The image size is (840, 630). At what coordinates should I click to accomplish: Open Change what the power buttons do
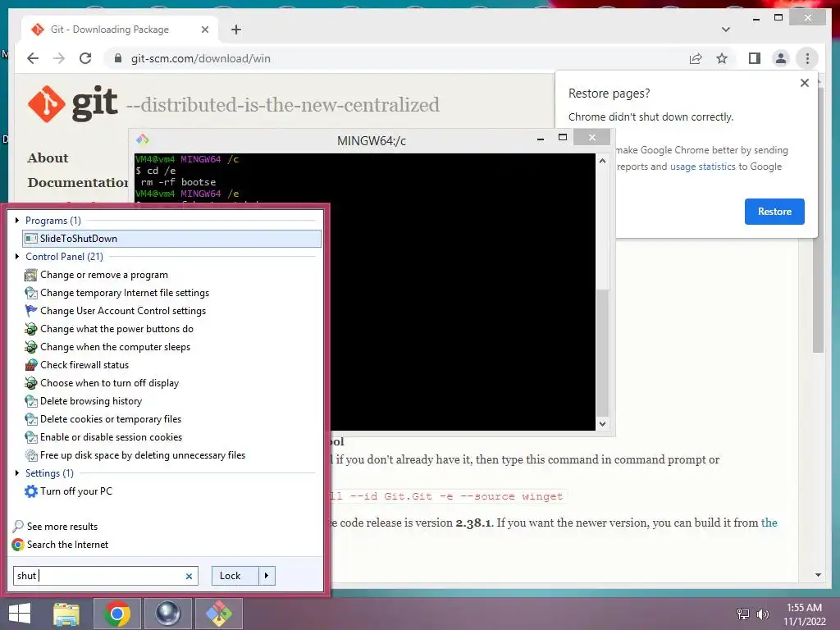coord(116,329)
